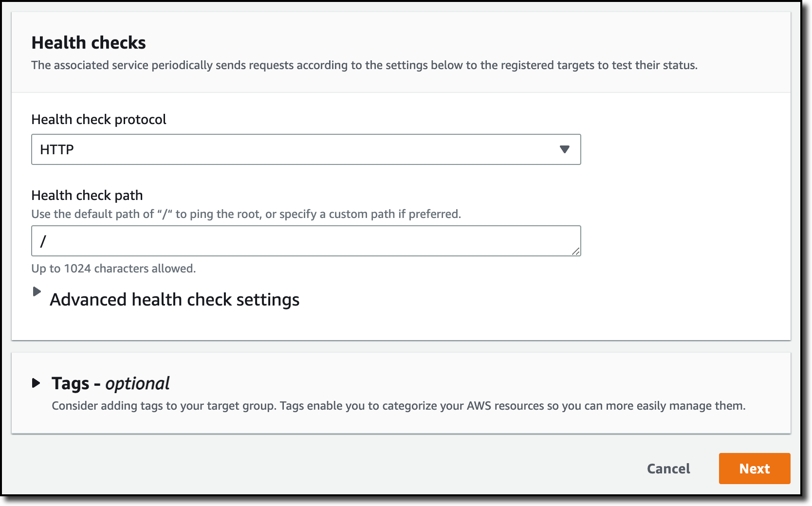Screen dimensions: 812x506
Task: Click the Health check path input field
Action: pos(306,241)
